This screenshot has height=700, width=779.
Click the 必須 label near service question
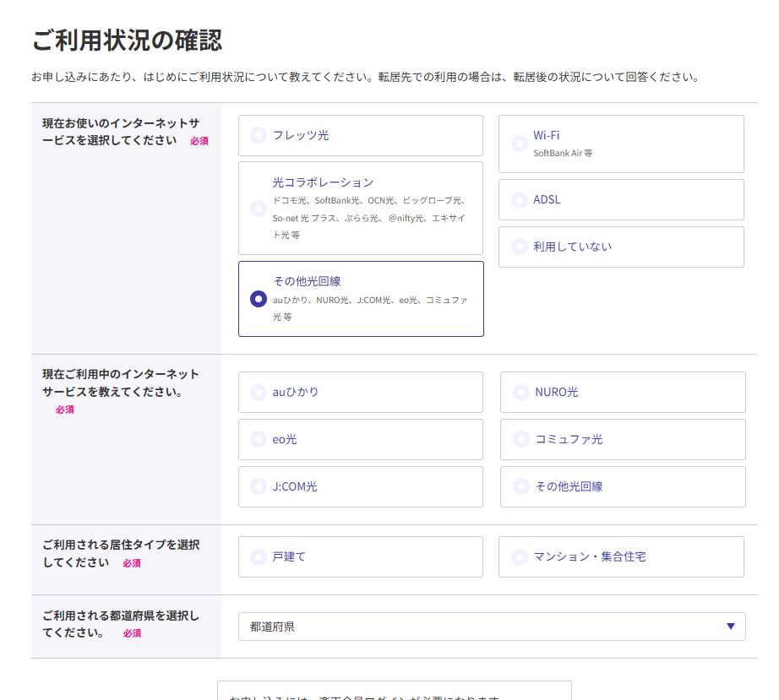[x=198, y=141]
